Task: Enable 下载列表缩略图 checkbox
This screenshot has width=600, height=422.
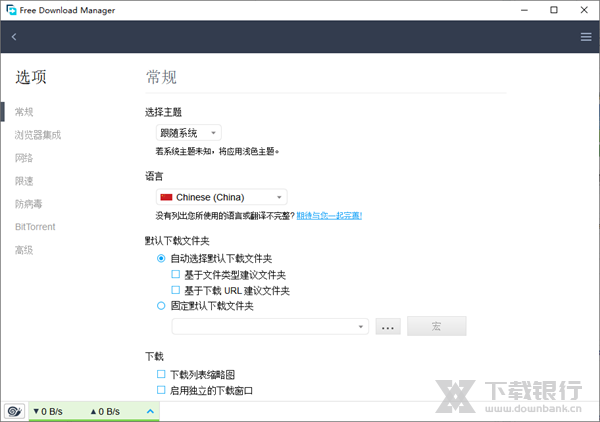Action: point(161,374)
